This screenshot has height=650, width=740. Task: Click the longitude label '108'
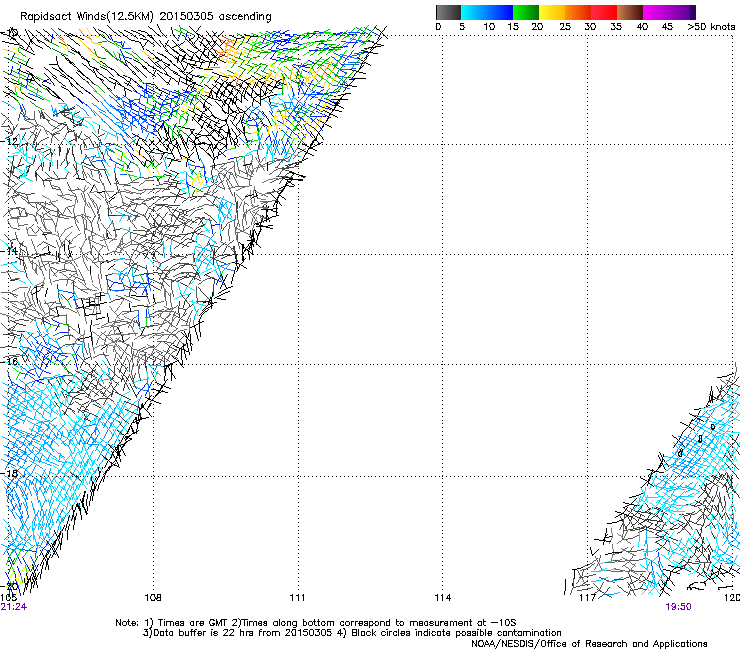pyautogui.click(x=153, y=598)
